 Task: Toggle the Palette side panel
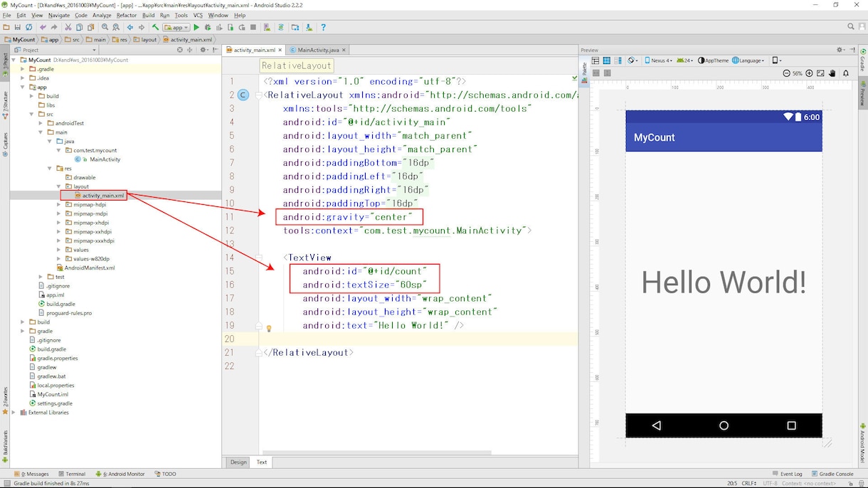(585, 68)
